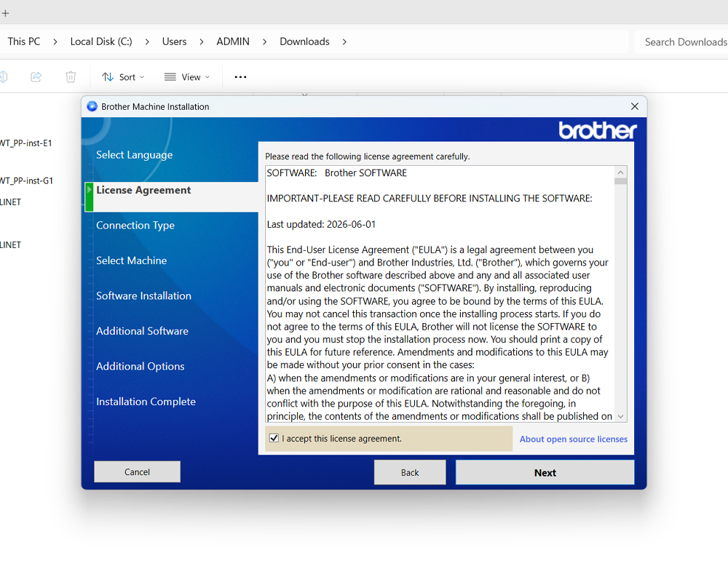728x582 pixels.
Task: Select Additional Options step in sidebar
Action: click(141, 366)
